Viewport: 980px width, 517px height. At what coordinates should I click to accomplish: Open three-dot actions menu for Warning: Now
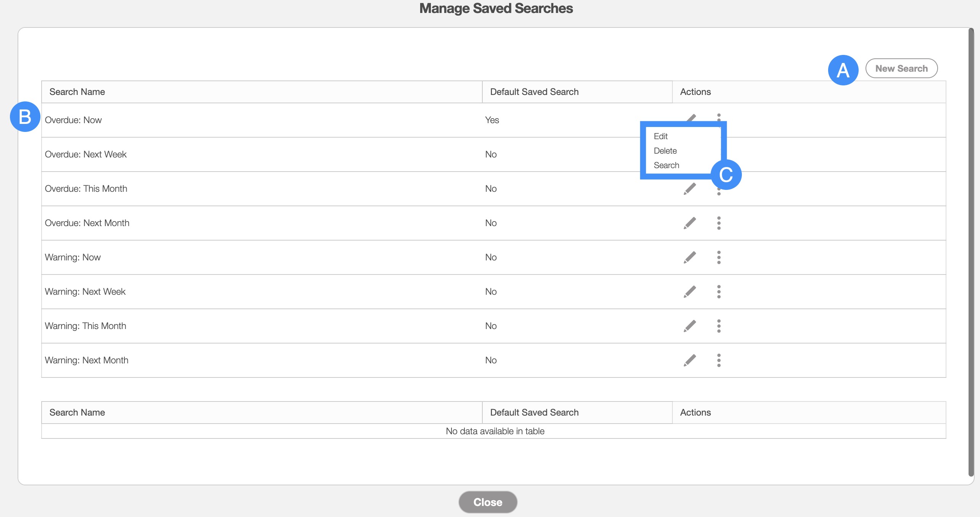pyautogui.click(x=719, y=257)
